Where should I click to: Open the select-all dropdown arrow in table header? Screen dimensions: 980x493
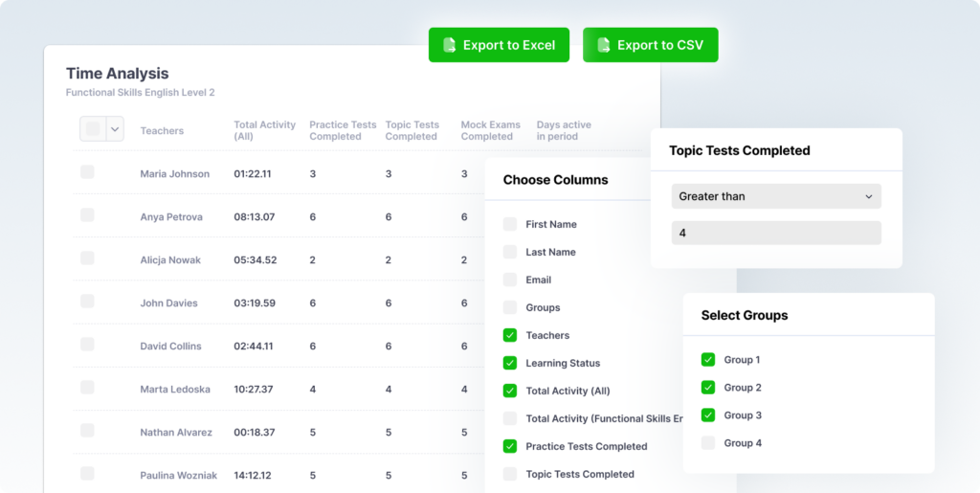tap(115, 128)
